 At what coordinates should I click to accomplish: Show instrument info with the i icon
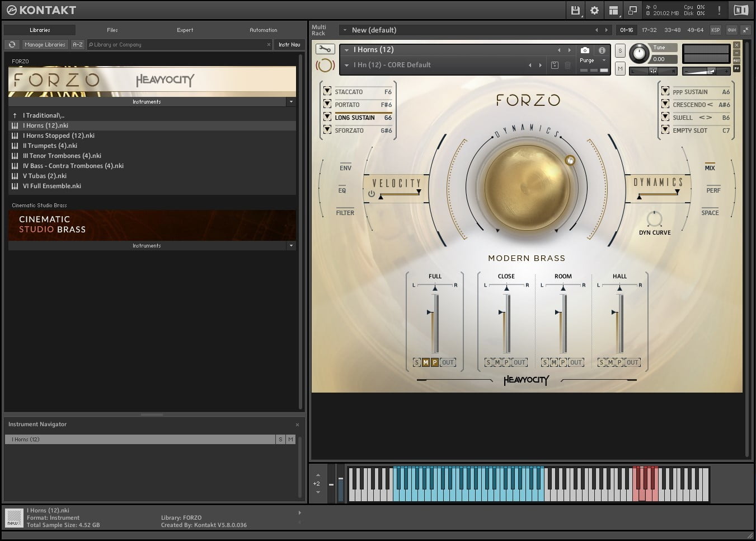tap(602, 50)
